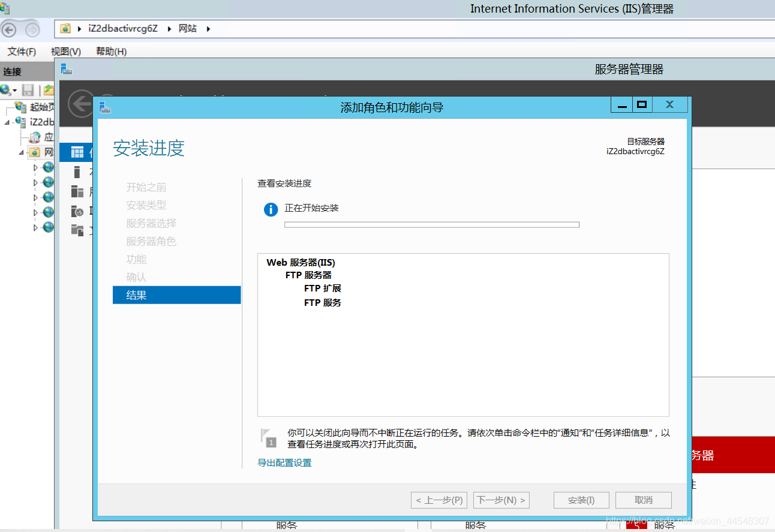Click the iZ2db server node icon
Screen dimensions: 775x532
tap(20, 122)
